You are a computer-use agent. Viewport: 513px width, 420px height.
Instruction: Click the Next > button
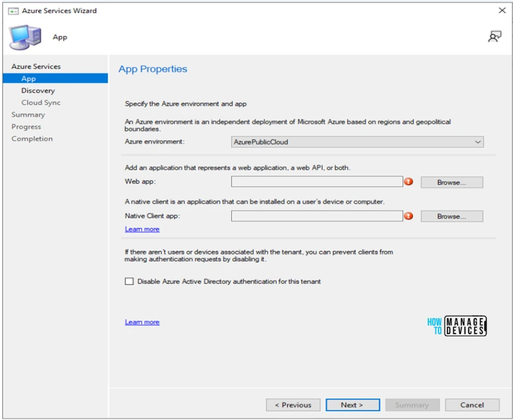pyautogui.click(x=353, y=405)
